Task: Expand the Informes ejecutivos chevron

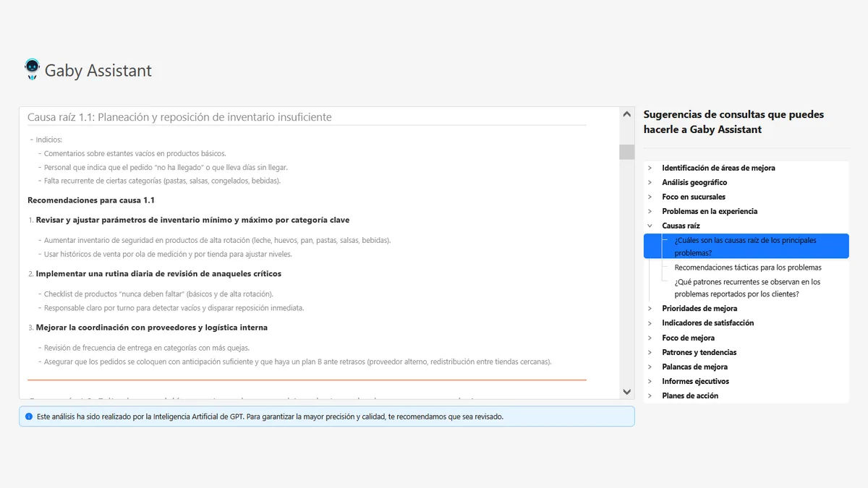Action: click(x=650, y=381)
